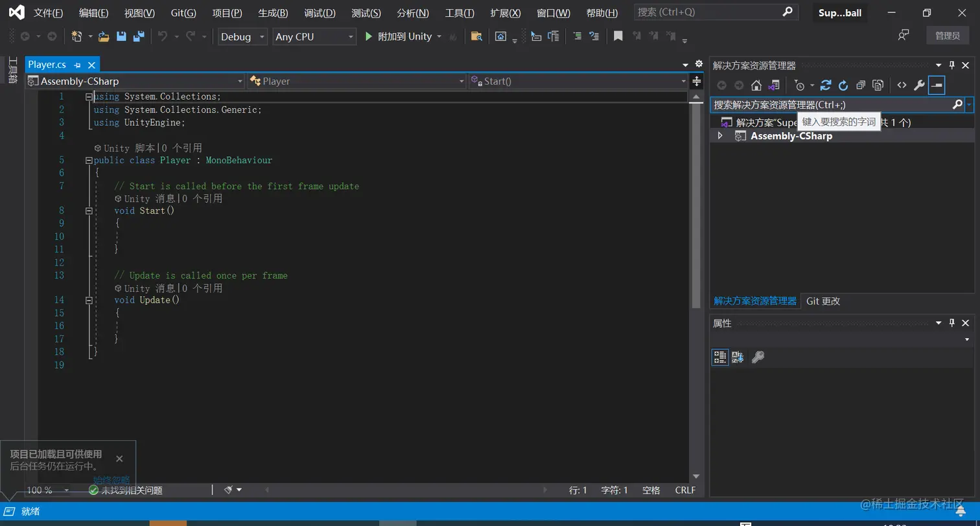980x526 pixels.
Task: Click the Categorized icon in the Properties panel
Action: (720, 357)
